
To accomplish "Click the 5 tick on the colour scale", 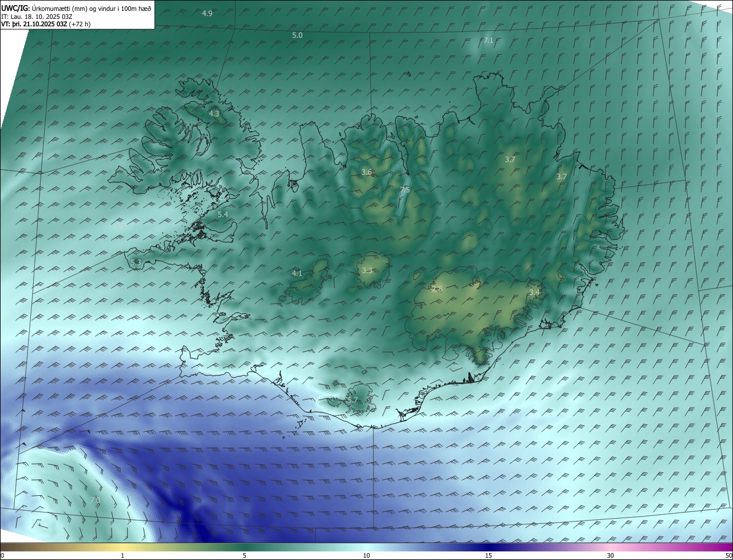I will tap(245, 556).
